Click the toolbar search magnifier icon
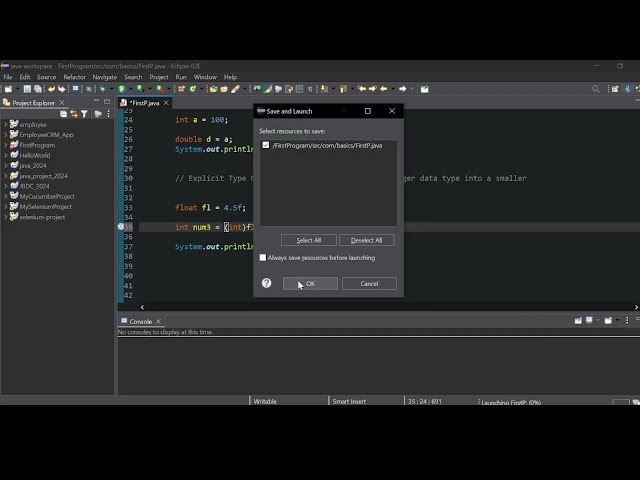Image resolution: width=640 pixels, height=480 pixels. click(x=596, y=89)
